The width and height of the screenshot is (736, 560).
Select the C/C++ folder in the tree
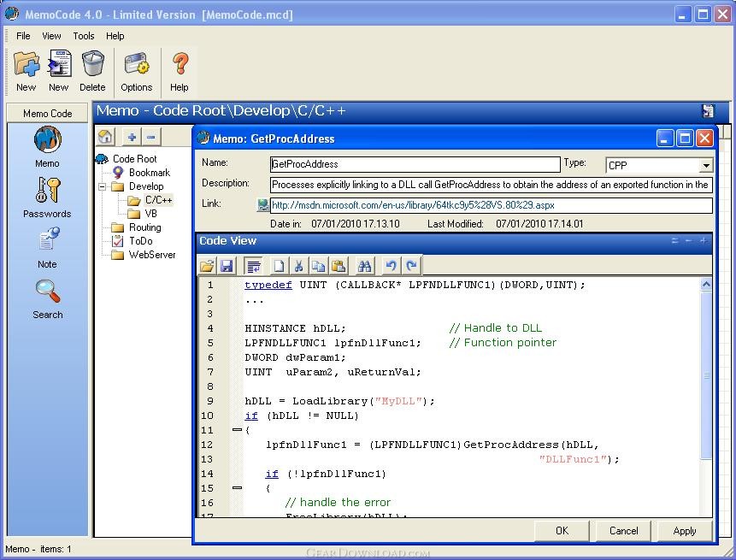point(159,200)
